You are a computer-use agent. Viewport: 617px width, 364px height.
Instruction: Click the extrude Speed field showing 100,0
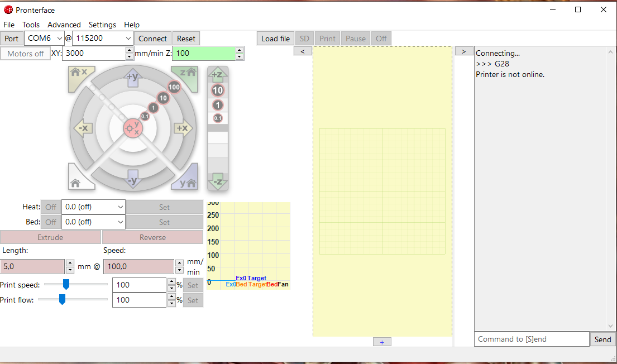click(138, 266)
